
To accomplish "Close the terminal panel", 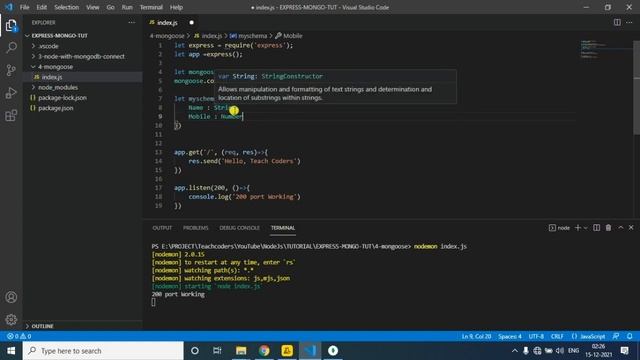I will click(631, 228).
